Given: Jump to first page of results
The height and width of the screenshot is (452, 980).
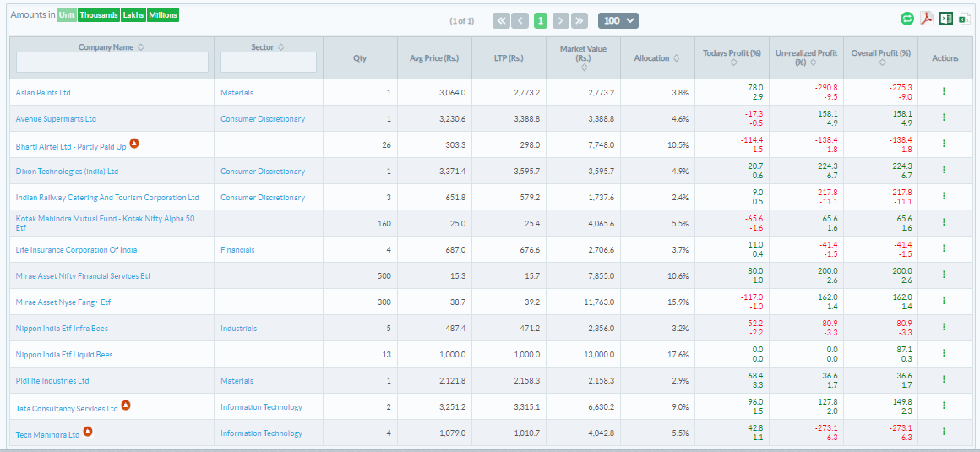Looking at the screenshot, I should (x=501, y=20).
